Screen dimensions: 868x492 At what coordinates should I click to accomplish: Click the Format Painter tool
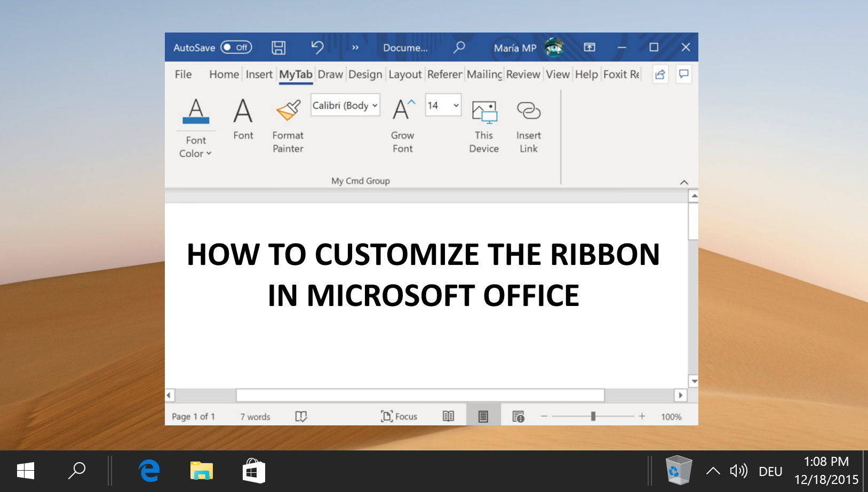click(x=287, y=110)
